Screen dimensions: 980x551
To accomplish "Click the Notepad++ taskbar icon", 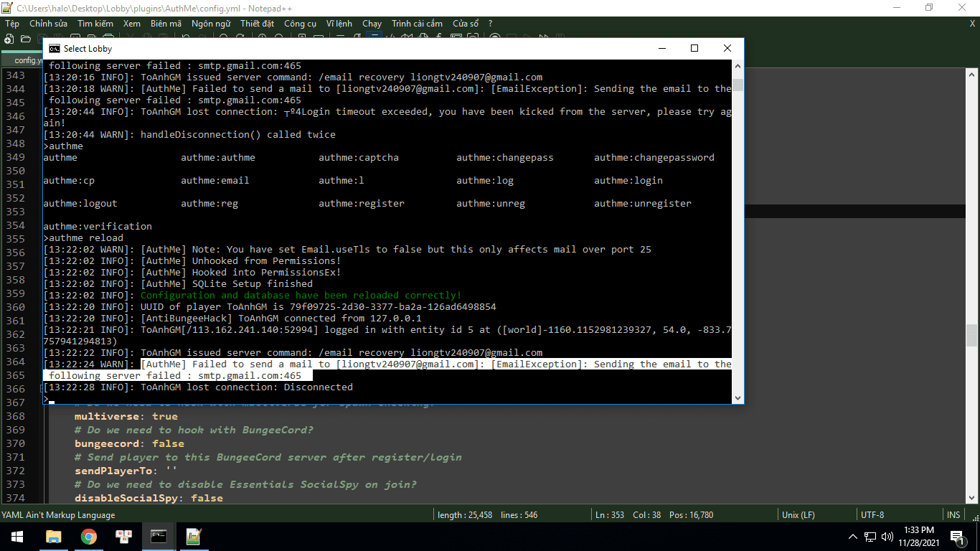I will [194, 537].
